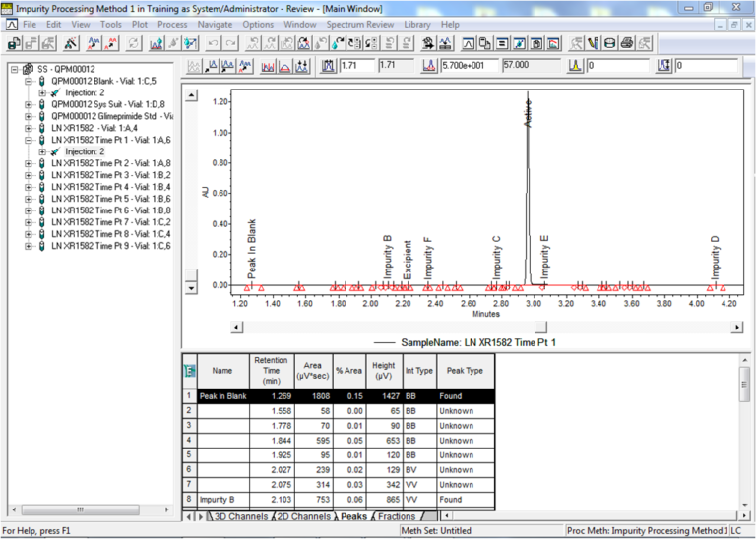Click the peaks with down arrows icon
756x539 pixels.
click(302, 66)
